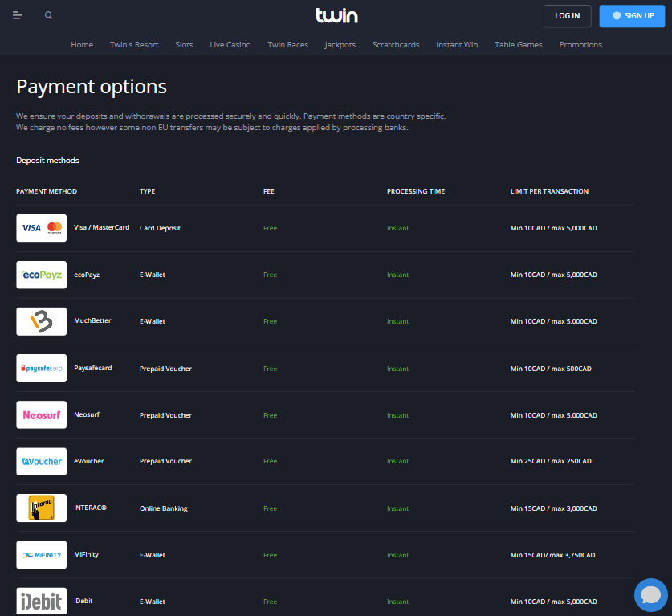672x616 pixels.
Task: Click the paysafecard logo
Action: pos(42,368)
